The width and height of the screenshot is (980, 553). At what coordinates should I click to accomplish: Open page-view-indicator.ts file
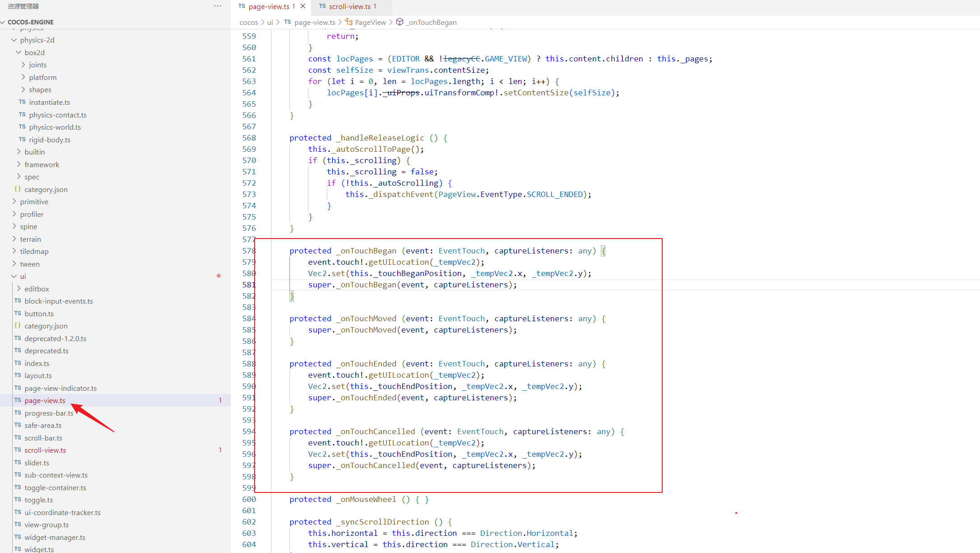click(x=60, y=388)
